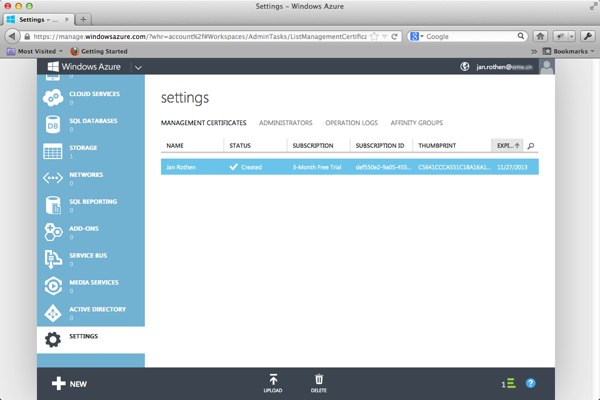Screen dimensions: 600x400
Task: Delete the selected certificate
Action: [319, 383]
